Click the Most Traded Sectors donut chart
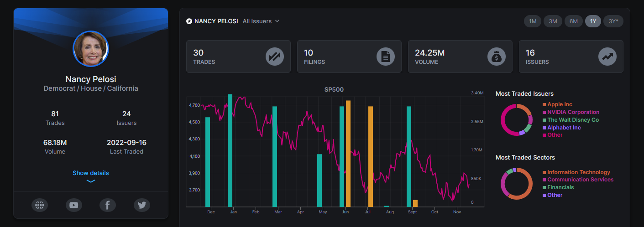Screen dimensions: 644x227 pyautogui.click(x=517, y=183)
